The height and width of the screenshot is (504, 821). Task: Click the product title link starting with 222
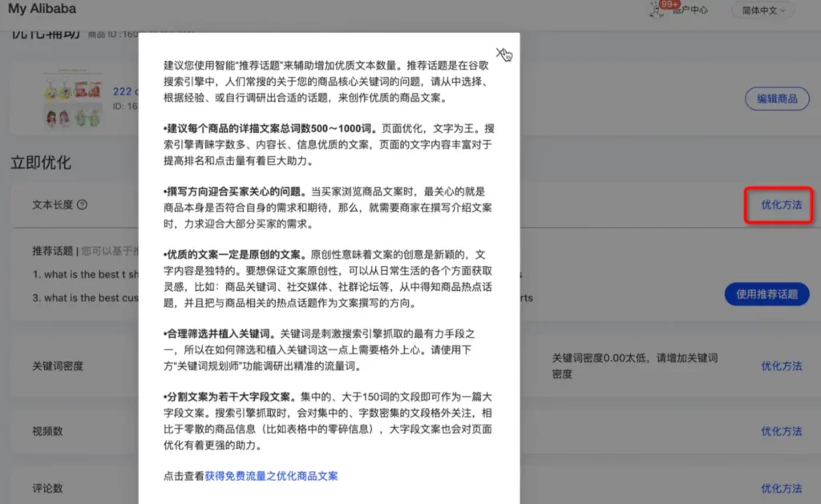coord(126,91)
